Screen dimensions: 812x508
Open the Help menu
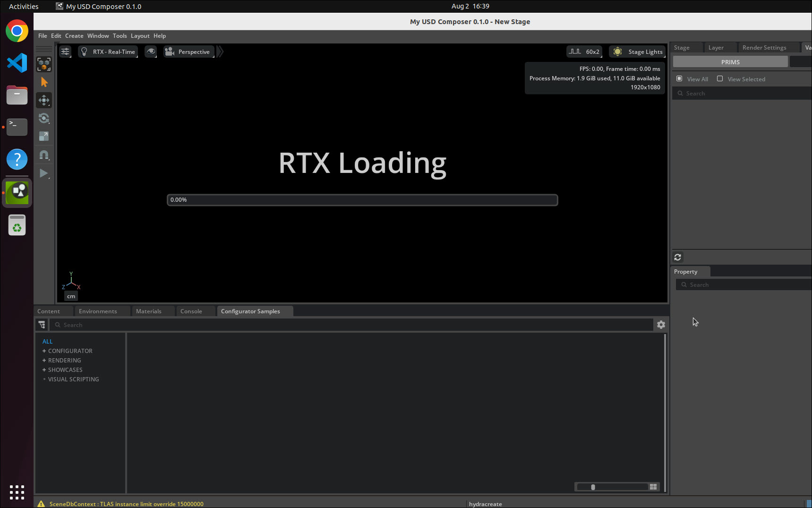point(160,36)
